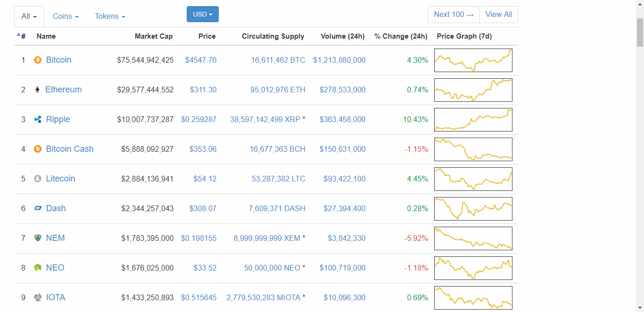Screen dimensions: 644x312
Task: Open NEM 7-day price graph
Action: [x=473, y=238]
